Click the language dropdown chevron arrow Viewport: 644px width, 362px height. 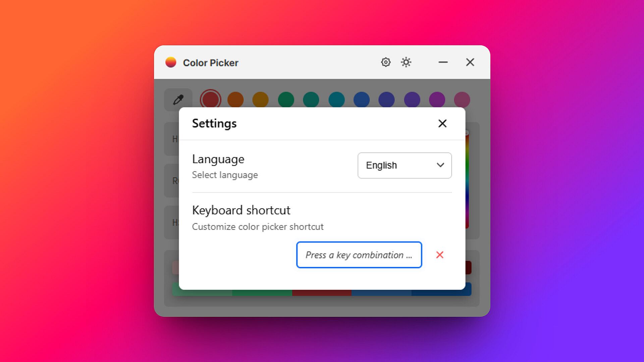[440, 165]
